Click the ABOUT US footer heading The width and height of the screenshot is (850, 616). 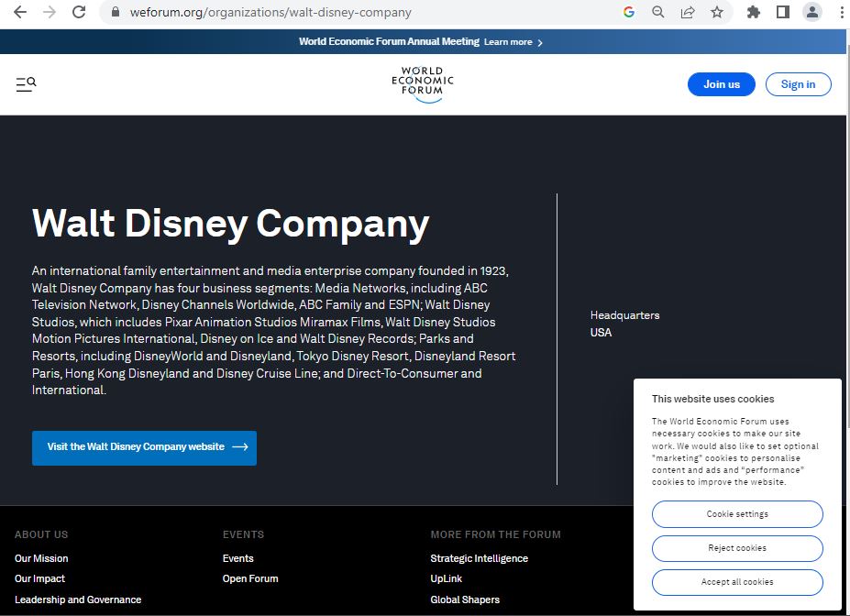tap(41, 534)
